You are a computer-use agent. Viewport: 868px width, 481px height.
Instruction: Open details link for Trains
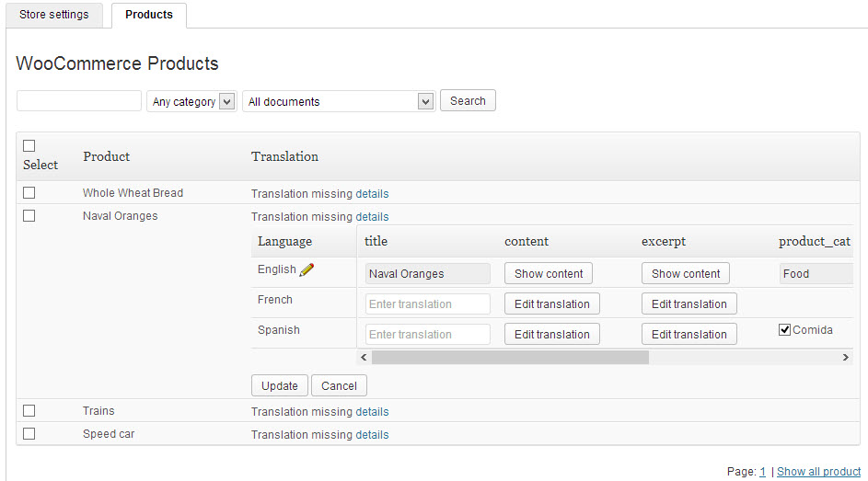tap(372, 412)
